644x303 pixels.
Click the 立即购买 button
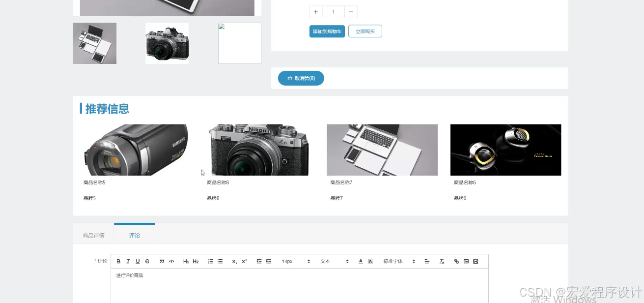pos(365,31)
